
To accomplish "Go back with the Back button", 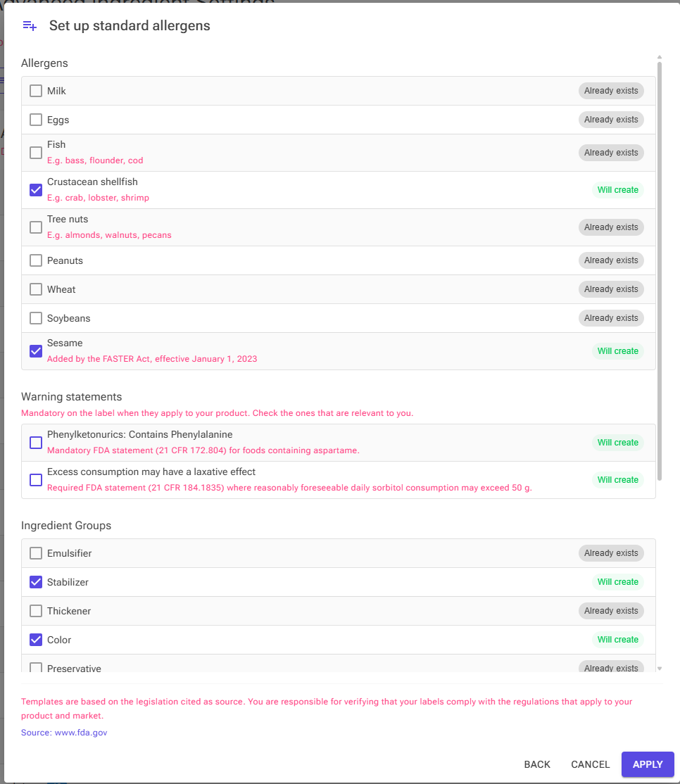I will coord(537,764).
